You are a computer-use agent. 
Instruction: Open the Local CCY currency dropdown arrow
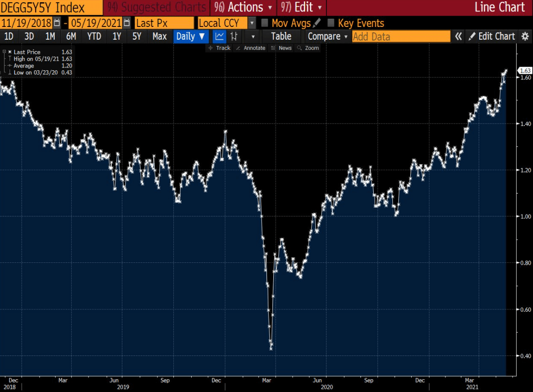tap(252, 23)
